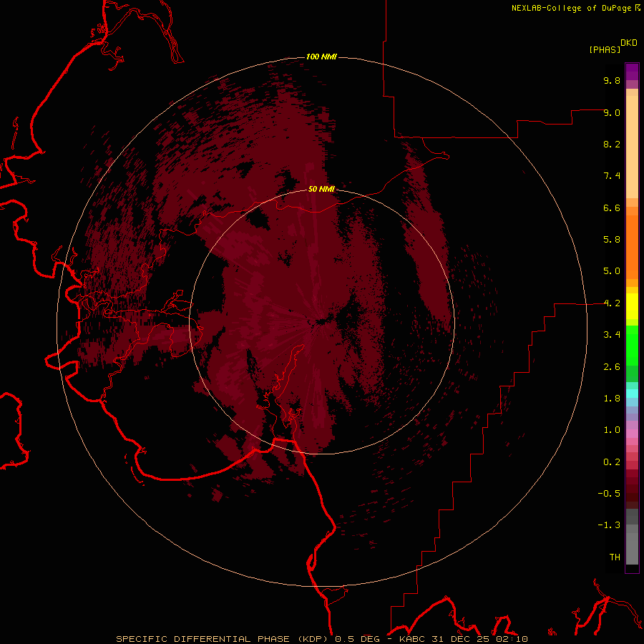Click the peach segment of the color bar

tap(632, 147)
